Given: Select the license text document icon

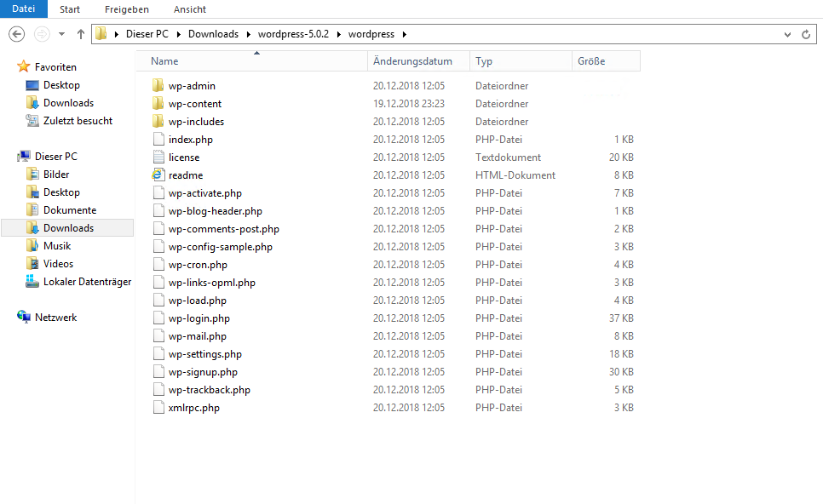Looking at the screenshot, I should [x=158, y=157].
